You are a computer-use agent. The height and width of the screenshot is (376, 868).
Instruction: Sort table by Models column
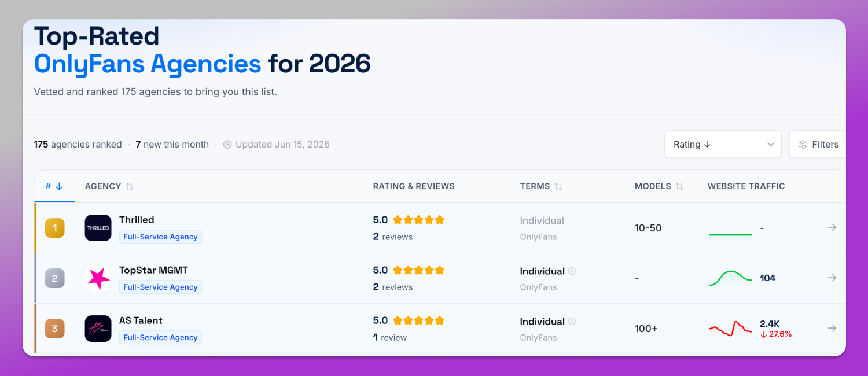[x=659, y=186]
